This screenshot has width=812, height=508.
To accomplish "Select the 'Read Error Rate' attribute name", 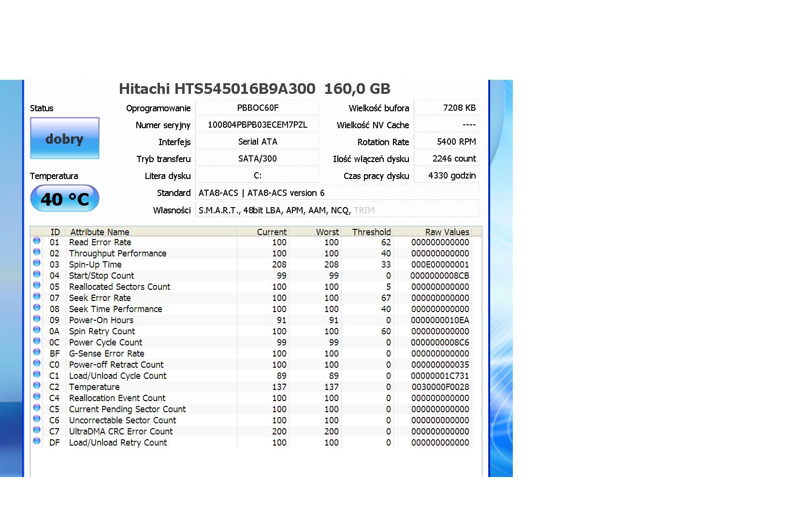I will click(x=100, y=242).
